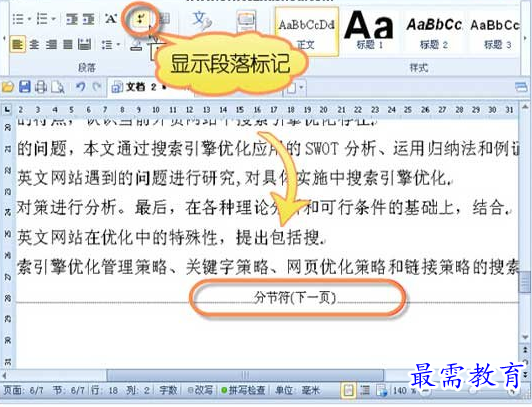Click the 列: 2 status entry
The height and width of the screenshot is (407, 532).
coord(138,391)
